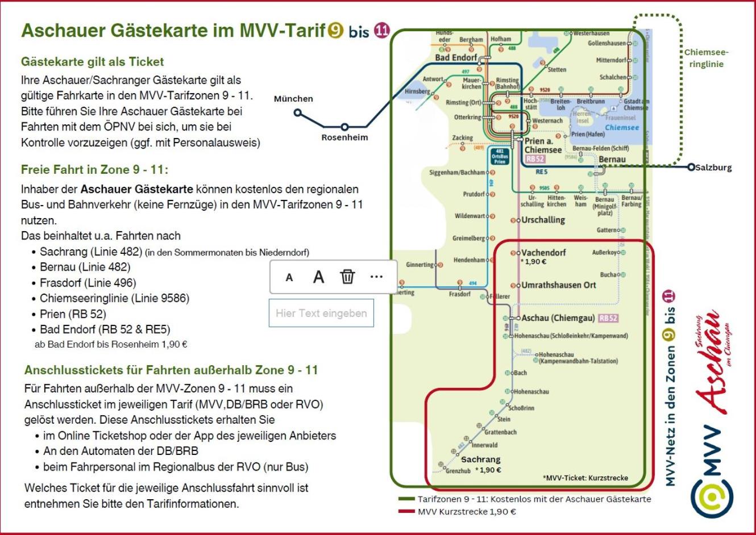Delete the text box with trash icon

click(347, 277)
